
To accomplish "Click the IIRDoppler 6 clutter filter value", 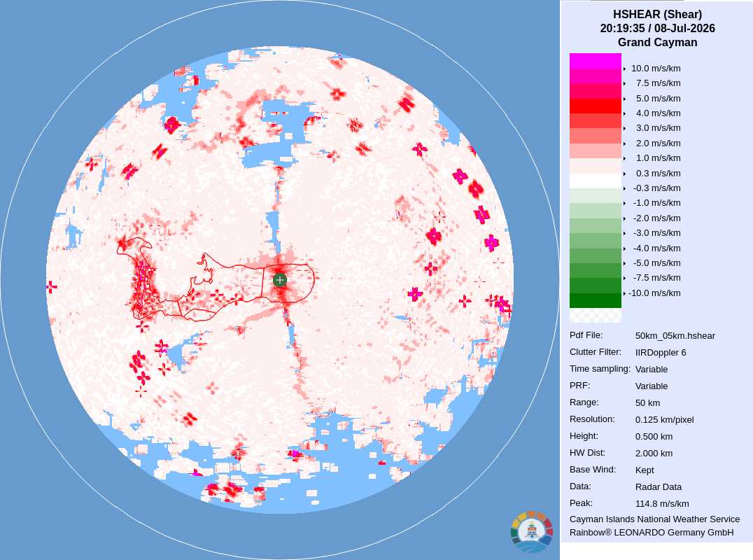I will [661, 353].
